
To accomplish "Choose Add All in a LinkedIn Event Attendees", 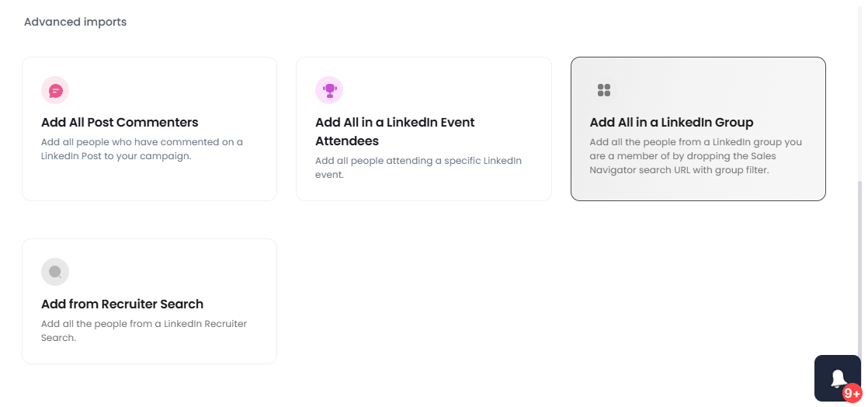I will [395, 132].
